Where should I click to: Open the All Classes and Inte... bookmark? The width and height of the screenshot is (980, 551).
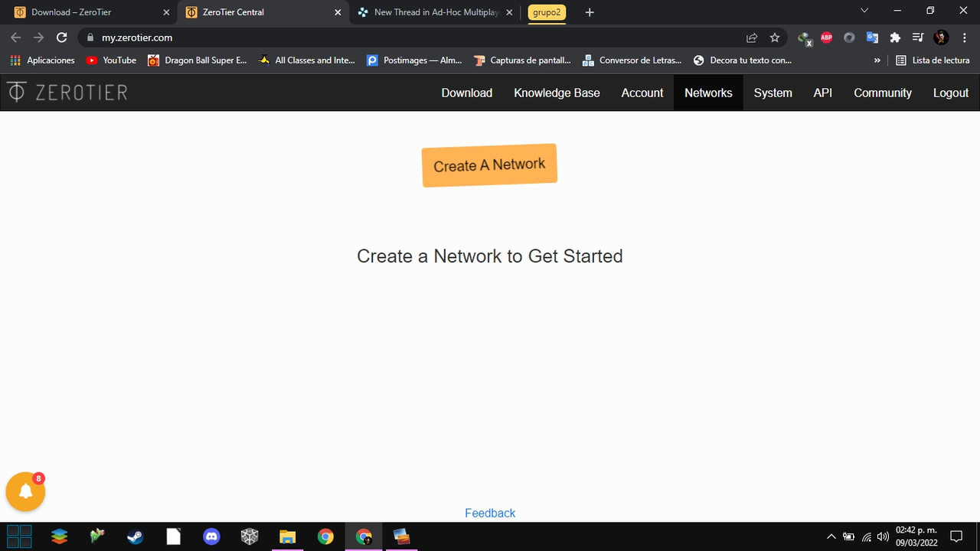[307, 60]
